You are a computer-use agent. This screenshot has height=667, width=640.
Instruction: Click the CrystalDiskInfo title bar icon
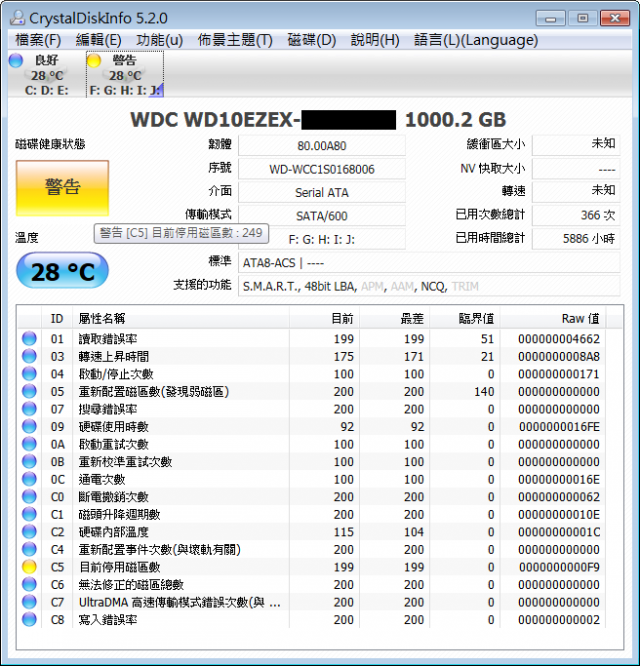[x=17, y=17]
